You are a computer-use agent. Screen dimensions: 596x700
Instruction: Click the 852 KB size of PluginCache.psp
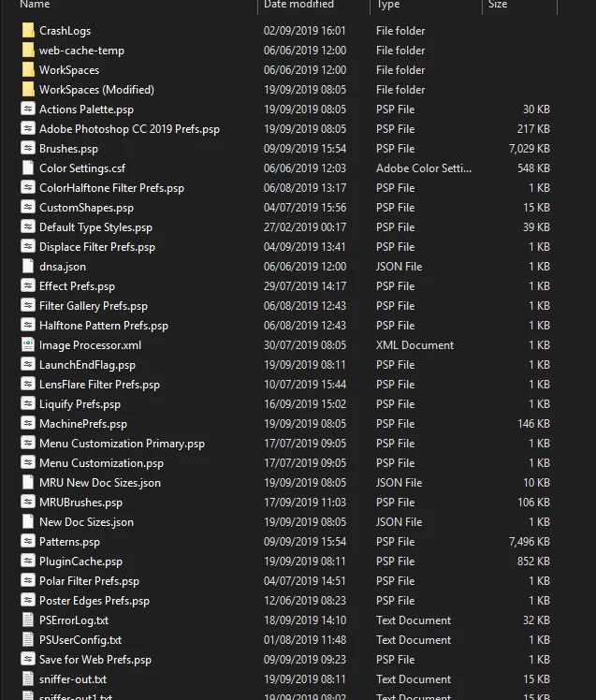pos(533,561)
